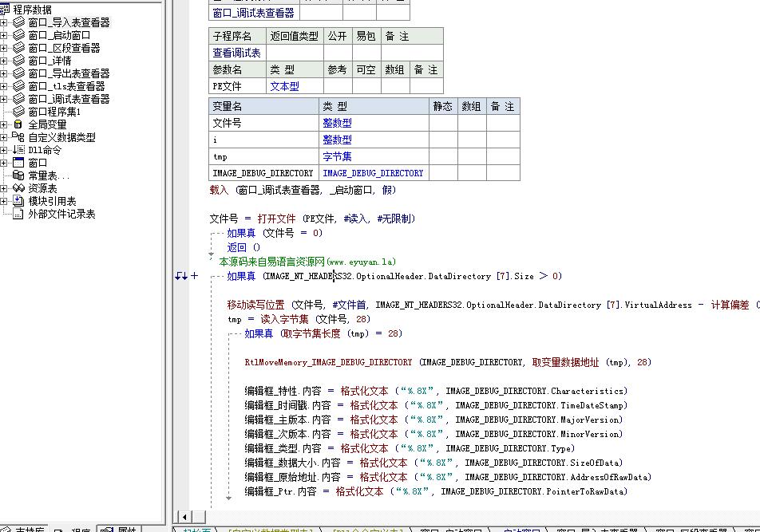Expand the 资源表 tree node
Image resolution: width=760 pixels, height=532 pixels.
pyautogui.click(x=3, y=188)
